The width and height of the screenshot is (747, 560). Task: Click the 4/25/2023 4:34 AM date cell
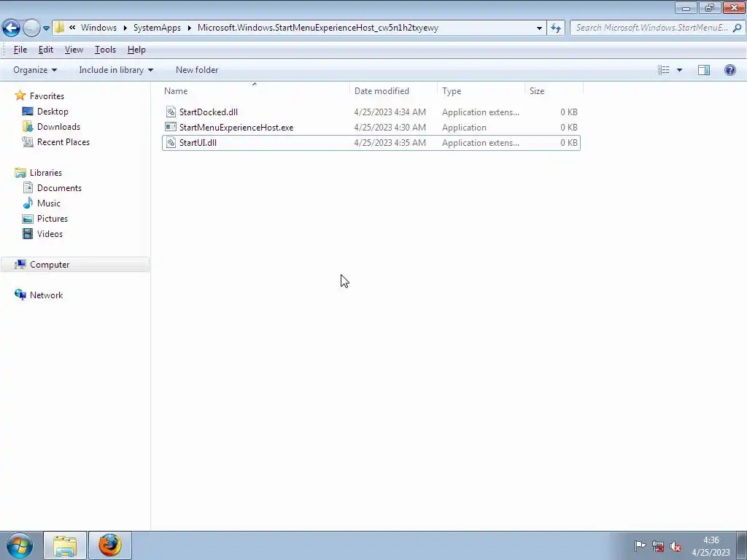click(x=390, y=112)
